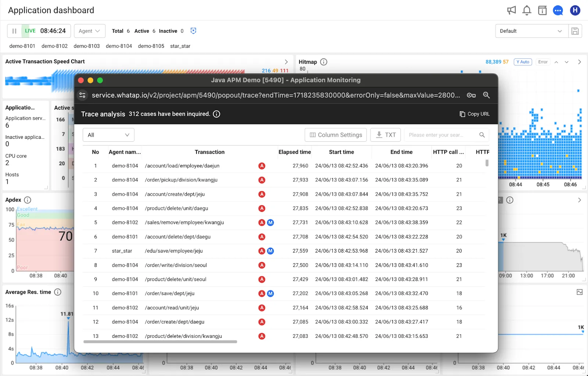Image resolution: width=588 pixels, height=376 pixels.
Task: Save the dashboard layout with the disk icon
Action: click(x=575, y=31)
